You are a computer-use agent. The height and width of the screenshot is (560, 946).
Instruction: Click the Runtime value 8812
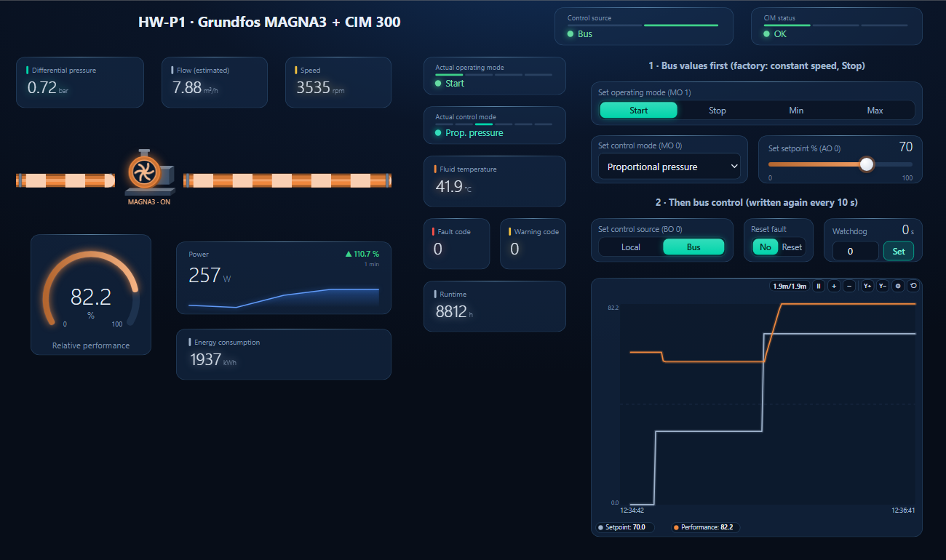(x=453, y=312)
